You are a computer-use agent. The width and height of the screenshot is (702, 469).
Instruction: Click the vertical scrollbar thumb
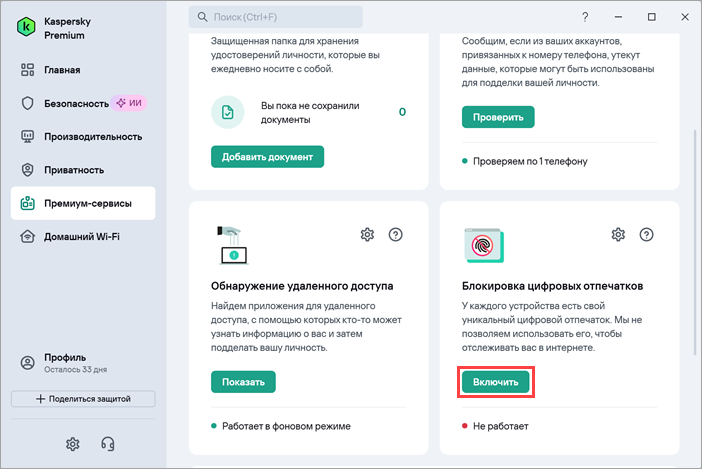click(x=694, y=242)
